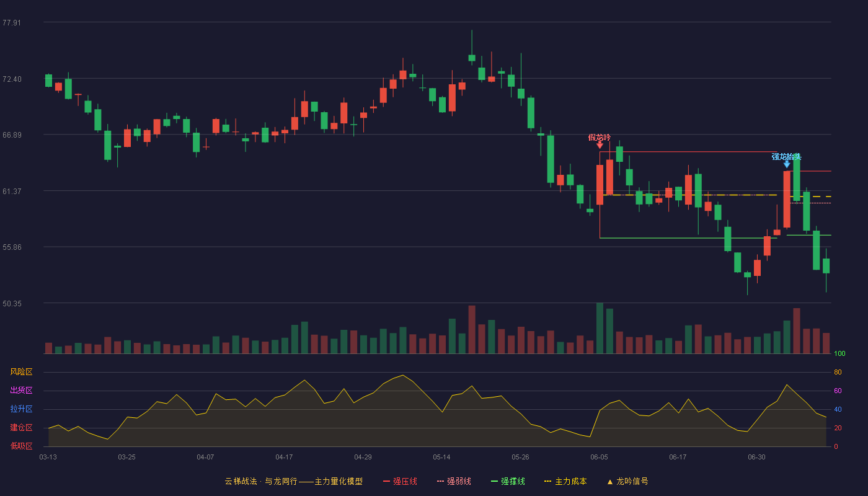Click the 04-17 date axis label
This screenshot has width=868, height=496.
pos(284,457)
